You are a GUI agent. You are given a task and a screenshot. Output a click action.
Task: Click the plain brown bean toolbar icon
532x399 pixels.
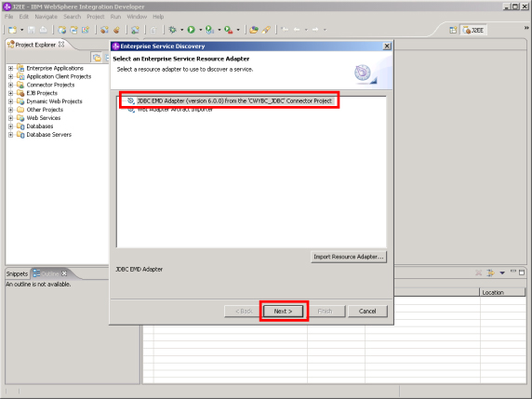coord(116,30)
